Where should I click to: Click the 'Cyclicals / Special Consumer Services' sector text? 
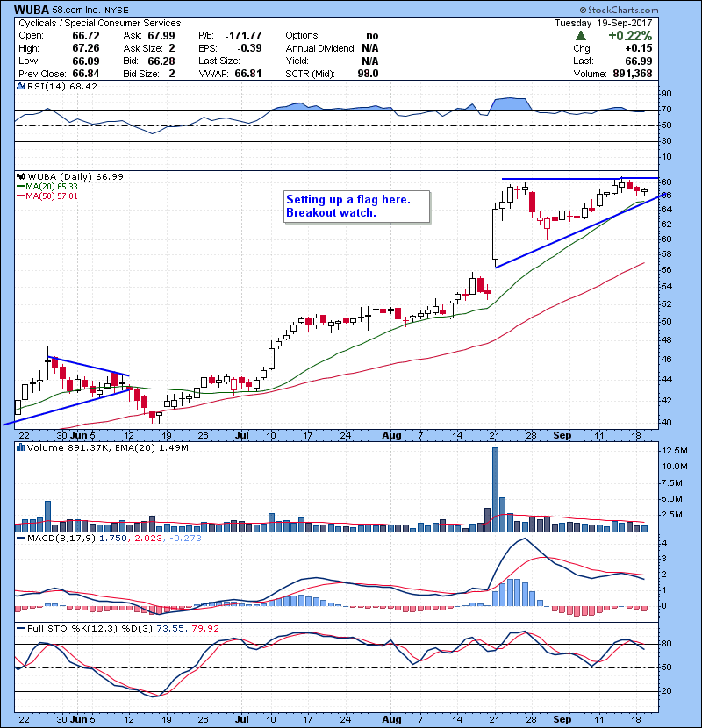[100, 23]
